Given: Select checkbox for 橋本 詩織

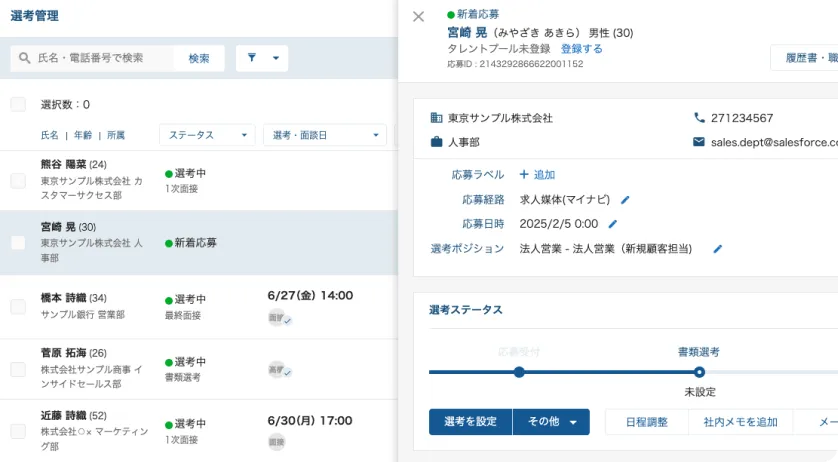Looking at the screenshot, I should pos(18,306).
